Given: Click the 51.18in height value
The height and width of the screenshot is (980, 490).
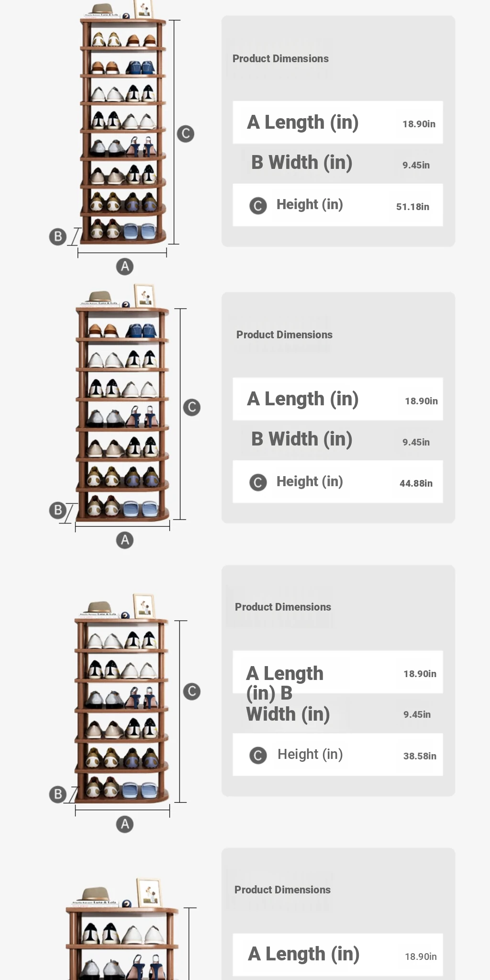Looking at the screenshot, I should pyautogui.click(x=412, y=207).
